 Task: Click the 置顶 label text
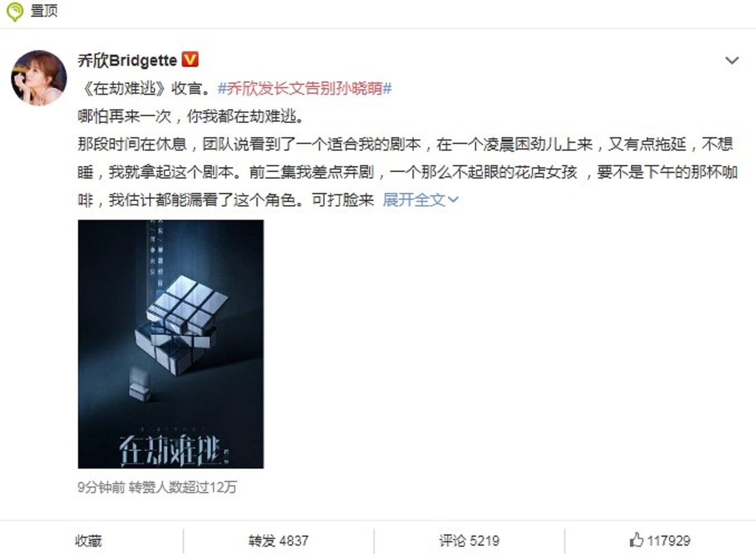(43, 11)
